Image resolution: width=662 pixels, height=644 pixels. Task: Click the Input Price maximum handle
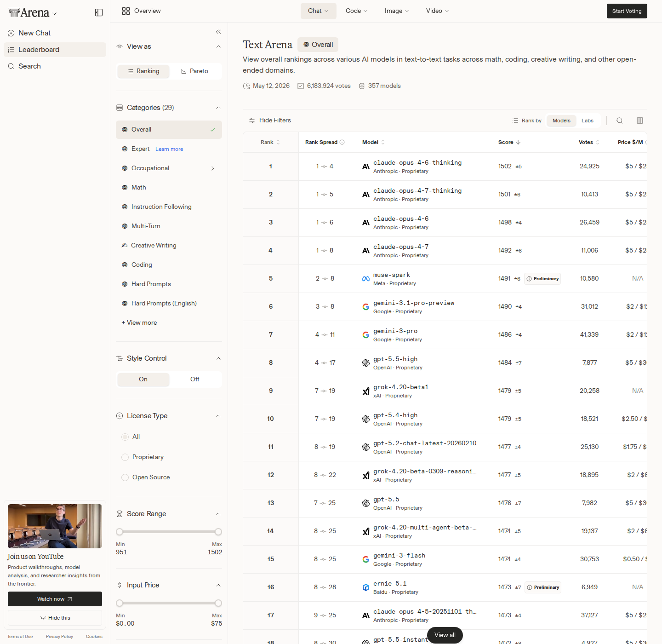pyautogui.click(x=218, y=603)
